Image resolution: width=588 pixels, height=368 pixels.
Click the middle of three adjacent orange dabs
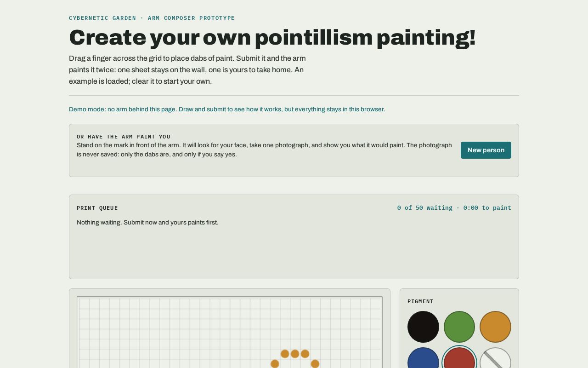click(295, 354)
